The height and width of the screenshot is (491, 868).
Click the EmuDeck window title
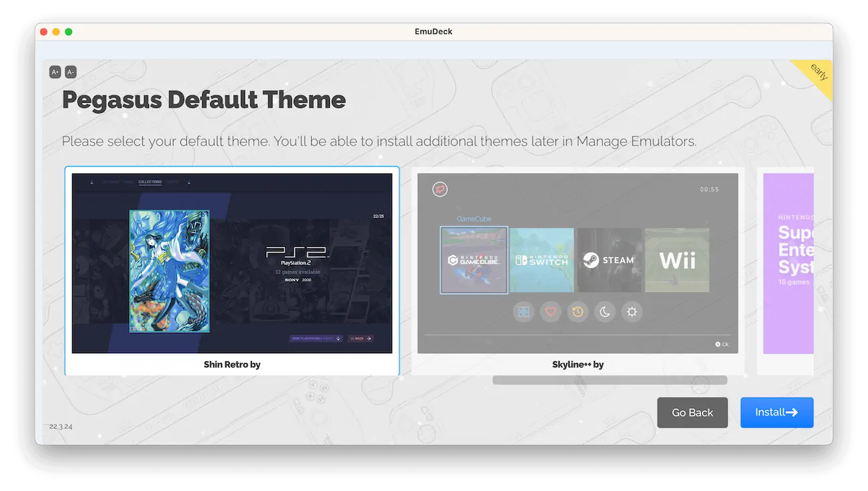(433, 31)
